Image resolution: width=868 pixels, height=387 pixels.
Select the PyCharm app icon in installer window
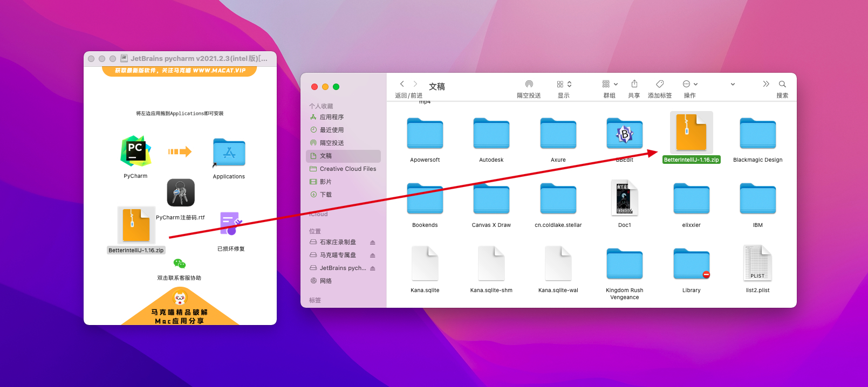(135, 151)
